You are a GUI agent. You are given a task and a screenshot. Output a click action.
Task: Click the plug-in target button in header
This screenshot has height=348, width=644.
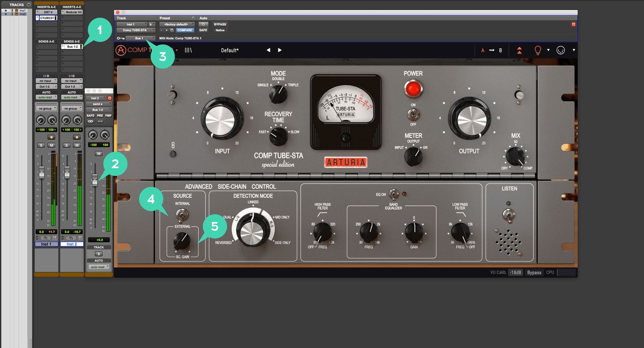point(574,24)
